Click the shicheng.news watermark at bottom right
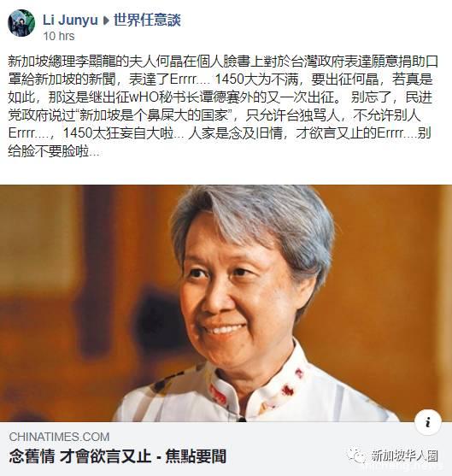452x476 pixels. click(x=402, y=466)
